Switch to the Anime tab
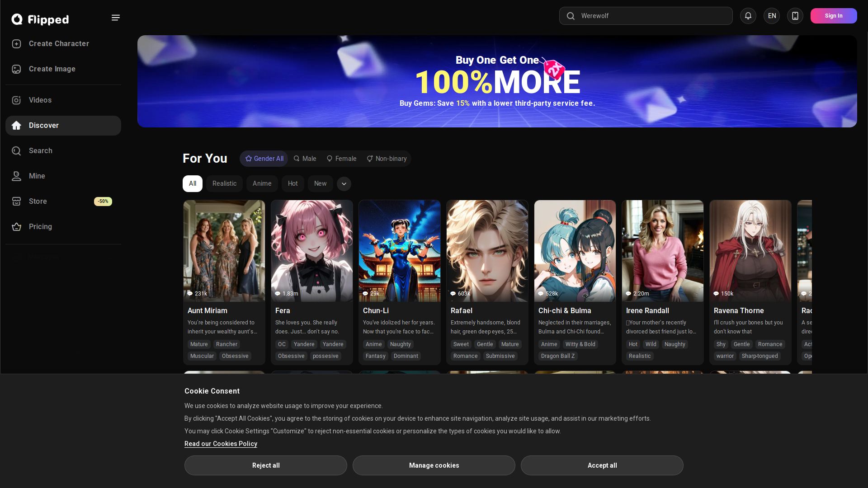868x488 pixels. (262, 184)
